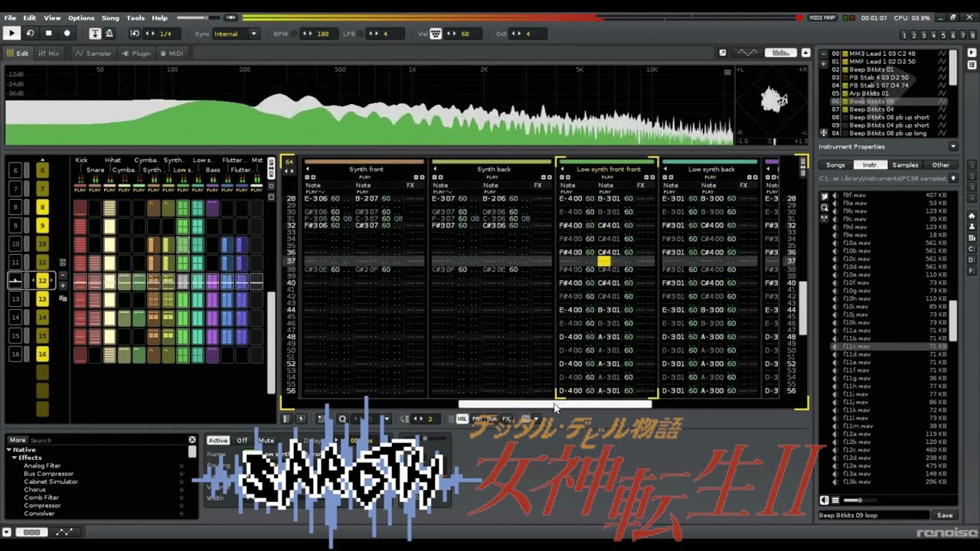The image size is (980, 551).
Task: Enable the metronome icon
Action: point(109,33)
